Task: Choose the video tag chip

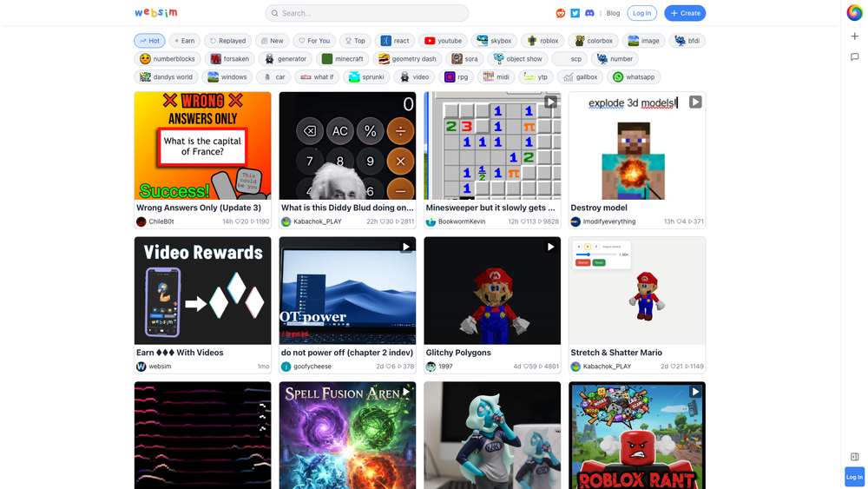Action: click(x=414, y=77)
